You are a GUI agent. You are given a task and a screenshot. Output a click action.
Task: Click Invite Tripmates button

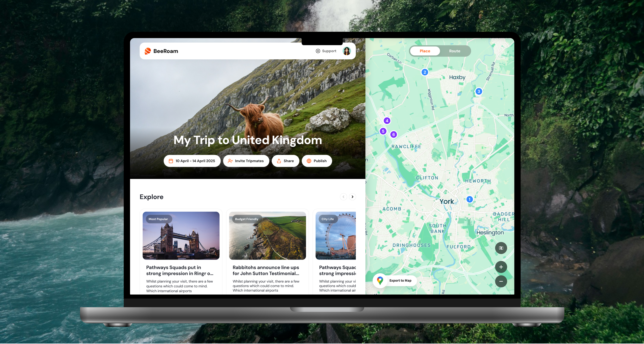pos(246,161)
